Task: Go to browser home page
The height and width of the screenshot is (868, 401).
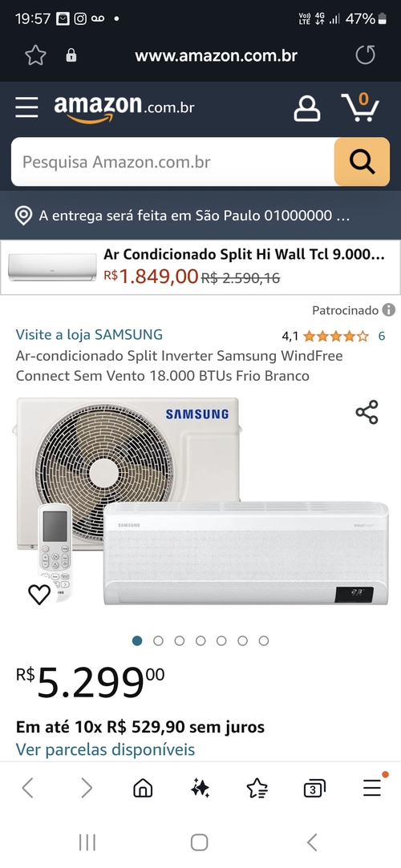Action: (143, 788)
